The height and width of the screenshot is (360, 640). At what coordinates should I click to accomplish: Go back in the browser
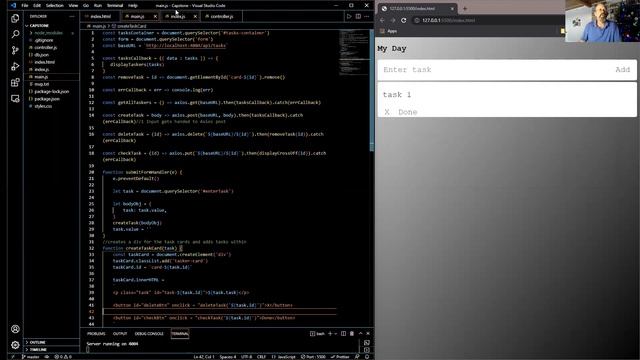point(382,20)
